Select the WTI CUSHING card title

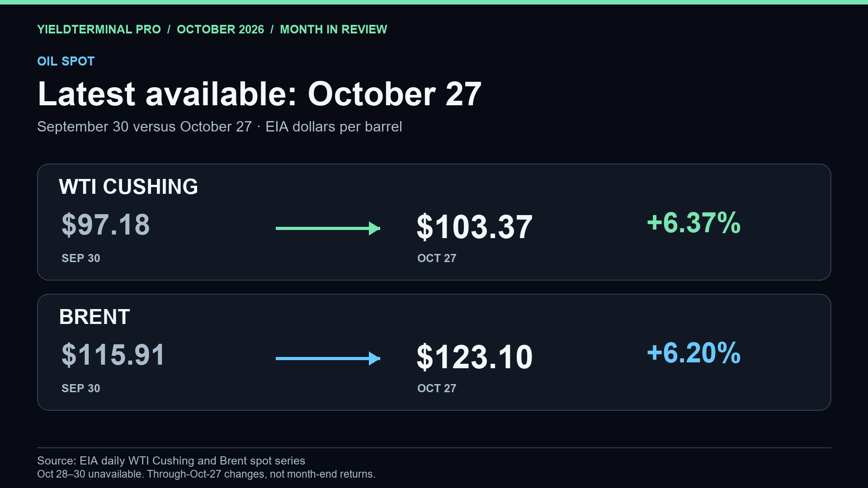(x=128, y=187)
